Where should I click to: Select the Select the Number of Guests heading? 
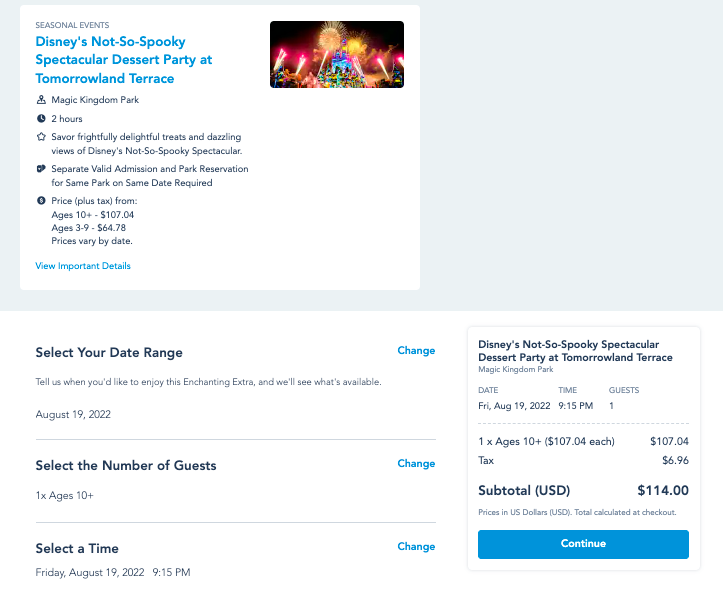(126, 466)
